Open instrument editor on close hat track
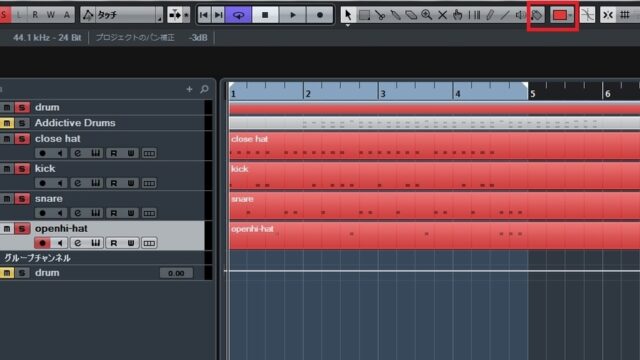This screenshot has height=360, width=640. click(x=96, y=153)
